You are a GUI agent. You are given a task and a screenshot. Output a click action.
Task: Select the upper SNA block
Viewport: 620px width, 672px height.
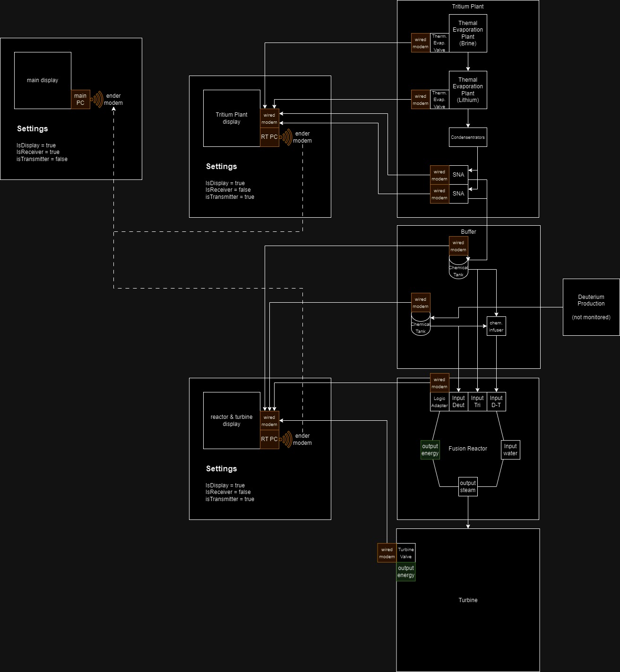coord(458,175)
